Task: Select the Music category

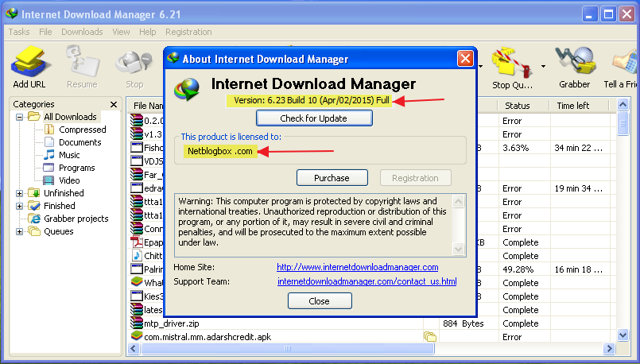Action: [x=69, y=155]
